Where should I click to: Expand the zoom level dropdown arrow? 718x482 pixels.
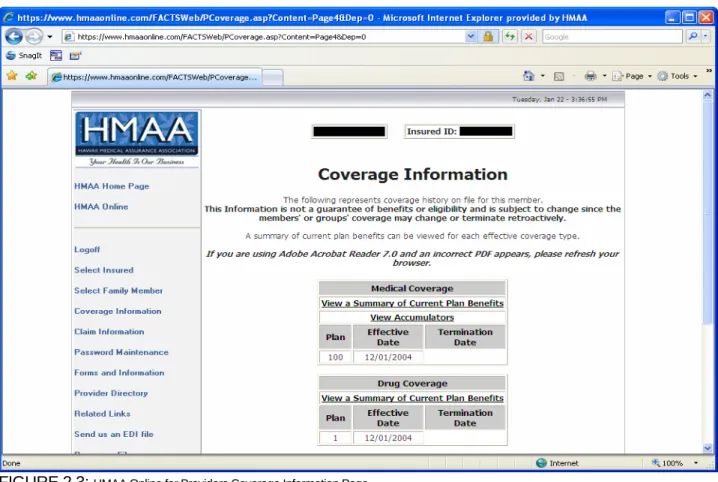point(696,463)
